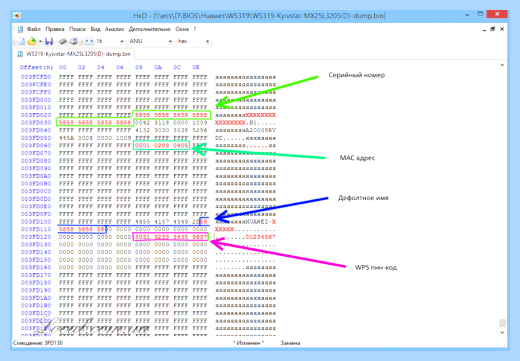
Task: Open the ? help menu
Action: [195, 29]
